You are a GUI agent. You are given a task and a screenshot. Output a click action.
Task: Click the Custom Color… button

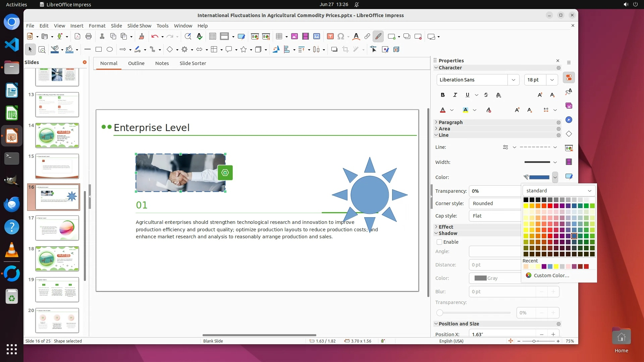pos(551,276)
